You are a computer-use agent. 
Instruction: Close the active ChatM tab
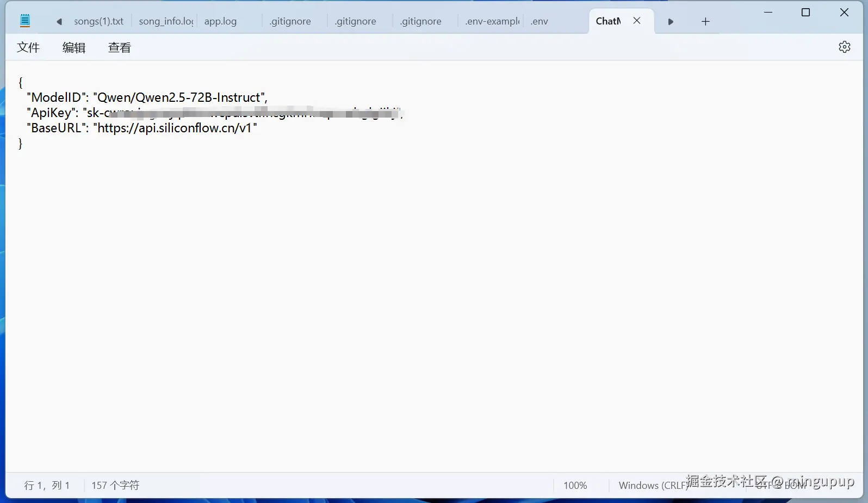pyautogui.click(x=637, y=21)
